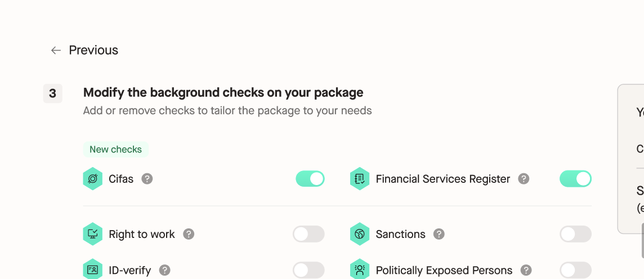Show help info for Right to work
644x279 pixels.
tap(189, 234)
